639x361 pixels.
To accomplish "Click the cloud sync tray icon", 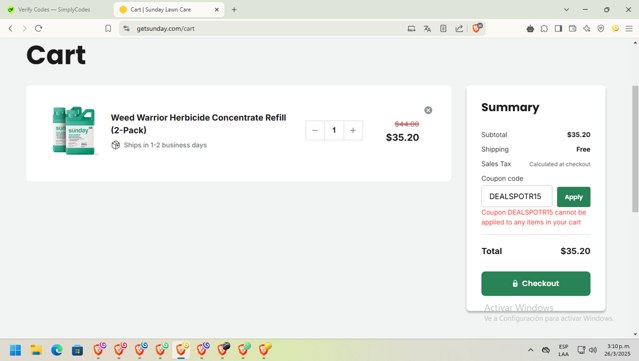I will tap(546, 350).
